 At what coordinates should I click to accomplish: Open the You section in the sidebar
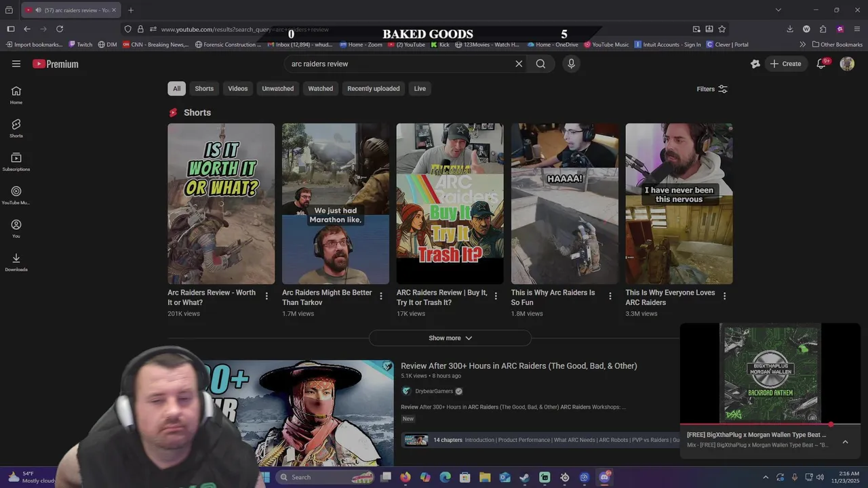pos(16,228)
